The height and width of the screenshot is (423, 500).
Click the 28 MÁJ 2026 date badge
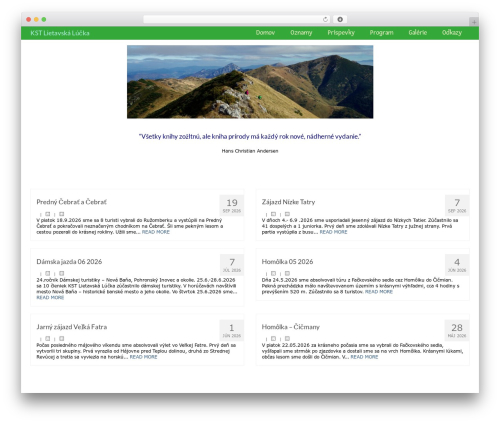(x=457, y=330)
